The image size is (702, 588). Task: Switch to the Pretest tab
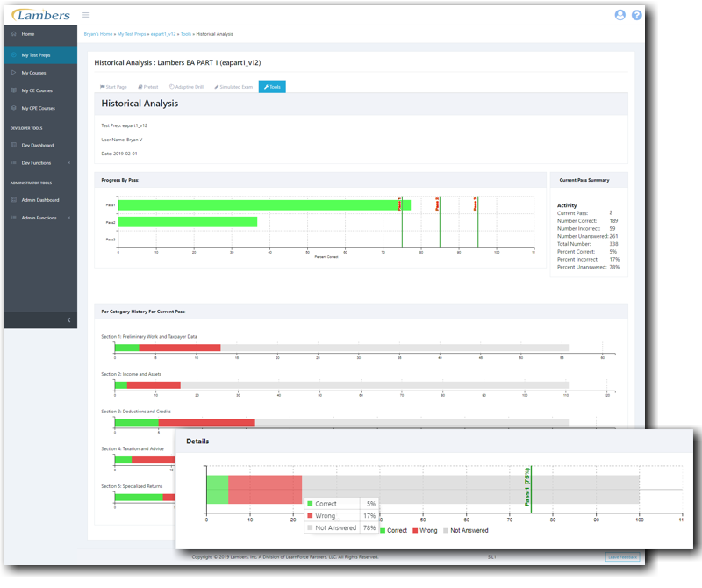pyautogui.click(x=148, y=87)
